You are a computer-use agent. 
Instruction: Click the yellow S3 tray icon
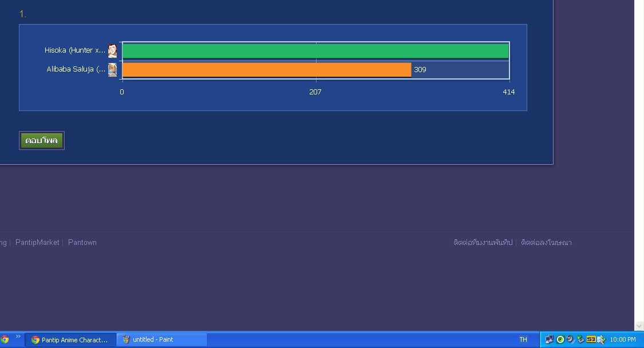tap(591, 339)
